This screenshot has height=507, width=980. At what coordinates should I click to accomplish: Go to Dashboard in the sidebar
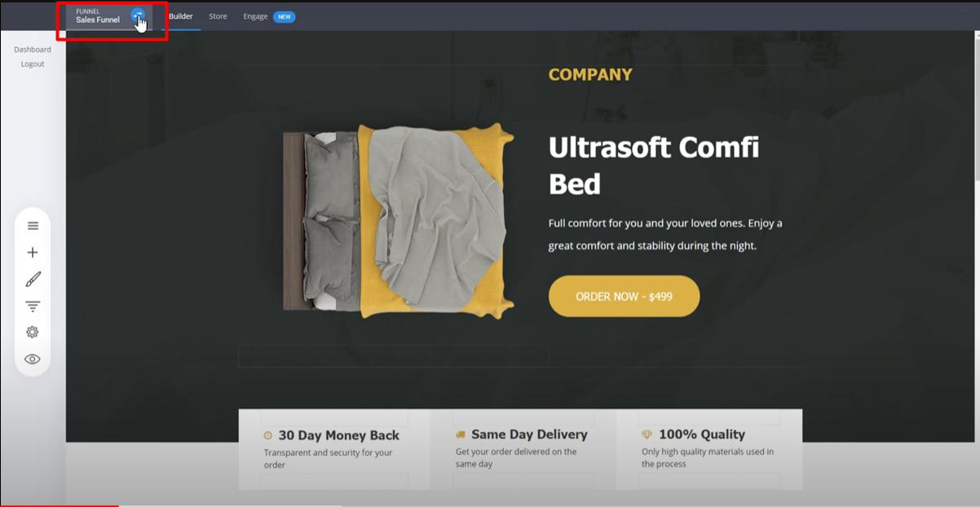click(33, 50)
